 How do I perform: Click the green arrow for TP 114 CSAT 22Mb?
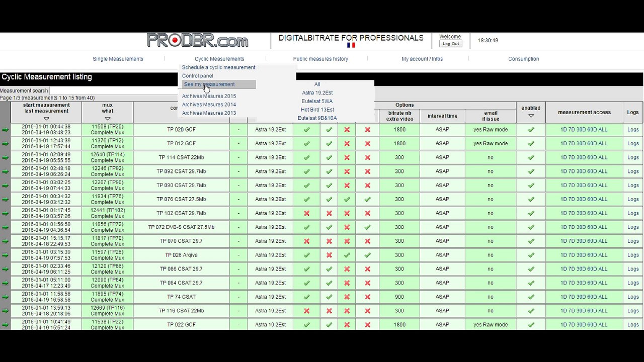[x=5, y=157]
